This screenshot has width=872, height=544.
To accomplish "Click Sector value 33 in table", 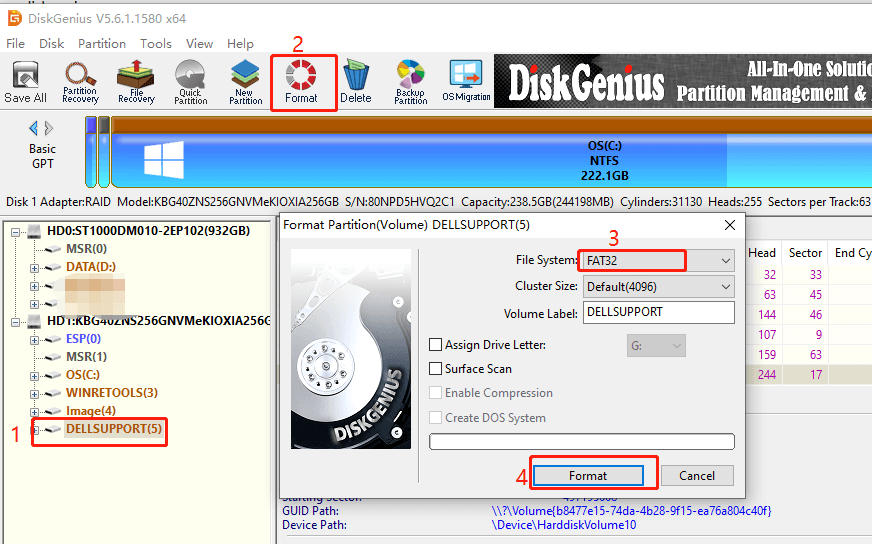I will point(815,275).
